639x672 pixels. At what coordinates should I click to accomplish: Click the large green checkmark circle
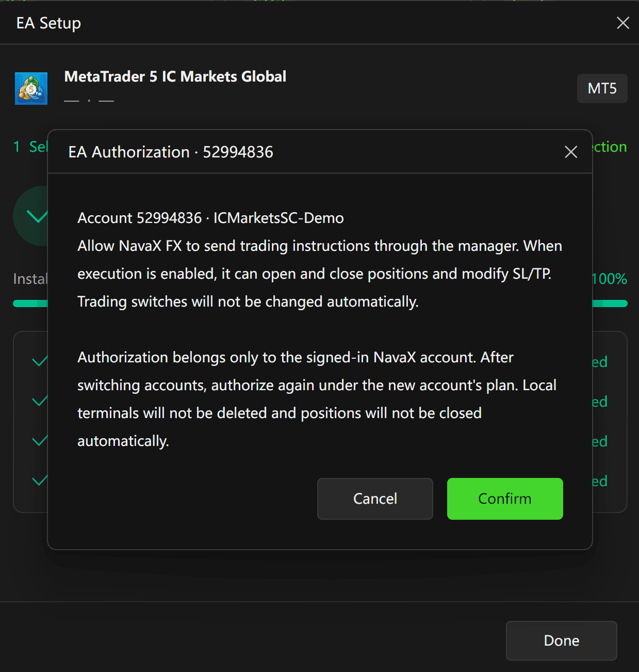(x=30, y=216)
